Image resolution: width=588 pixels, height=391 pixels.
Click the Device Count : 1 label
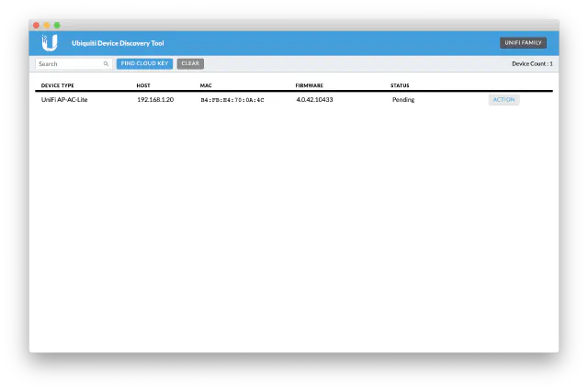pyautogui.click(x=532, y=63)
